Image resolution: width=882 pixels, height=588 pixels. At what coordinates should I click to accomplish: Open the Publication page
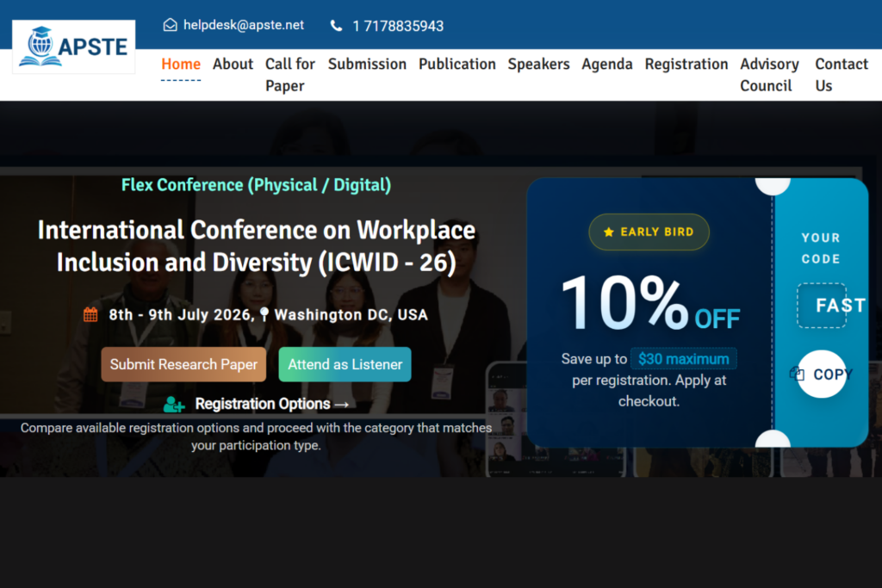pyautogui.click(x=457, y=64)
